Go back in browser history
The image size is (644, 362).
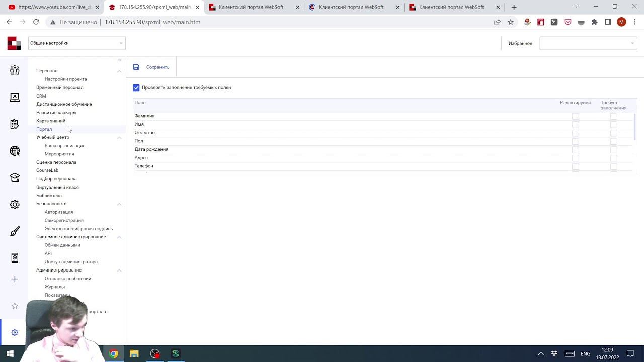point(9,22)
